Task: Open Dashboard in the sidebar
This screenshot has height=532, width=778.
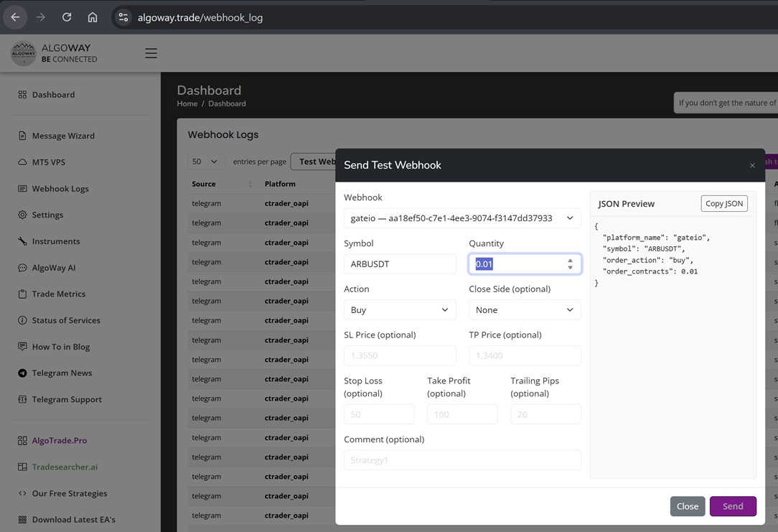Action: (x=53, y=94)
